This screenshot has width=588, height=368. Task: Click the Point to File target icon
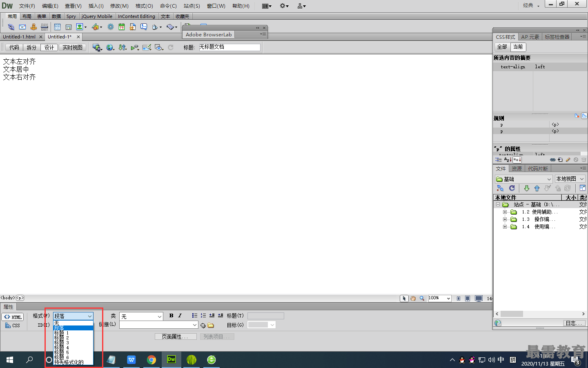click(x=203, y=325)
